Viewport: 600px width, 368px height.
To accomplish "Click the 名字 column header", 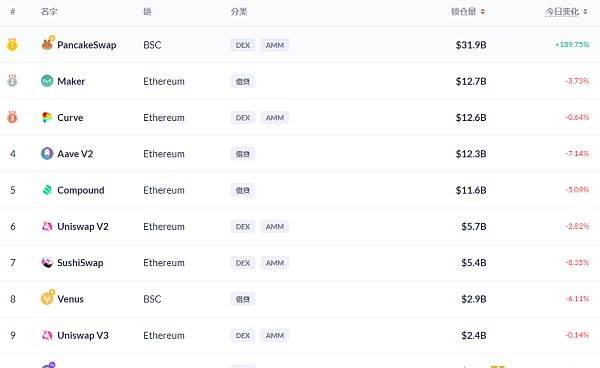I will click(x=49, y=12).
